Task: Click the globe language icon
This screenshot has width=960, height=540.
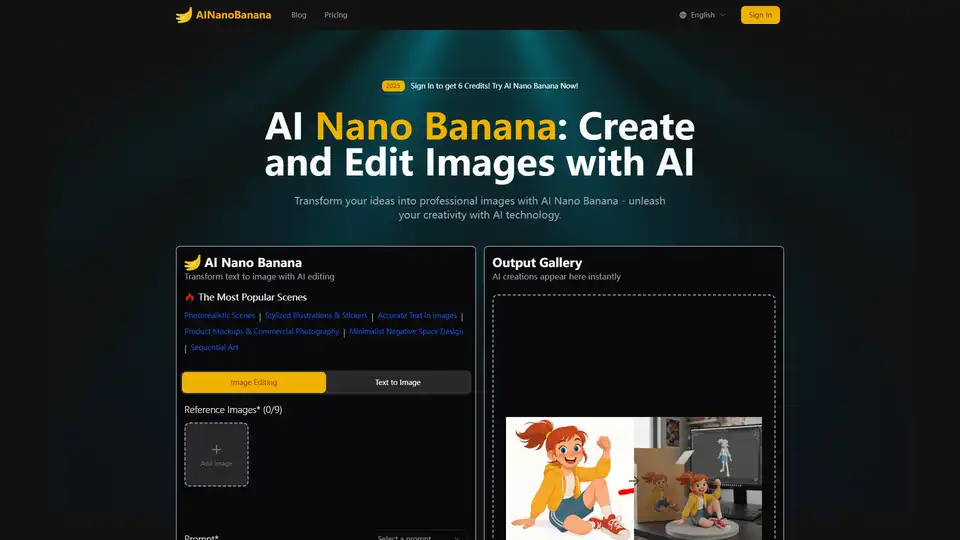Action: [683, 15]
